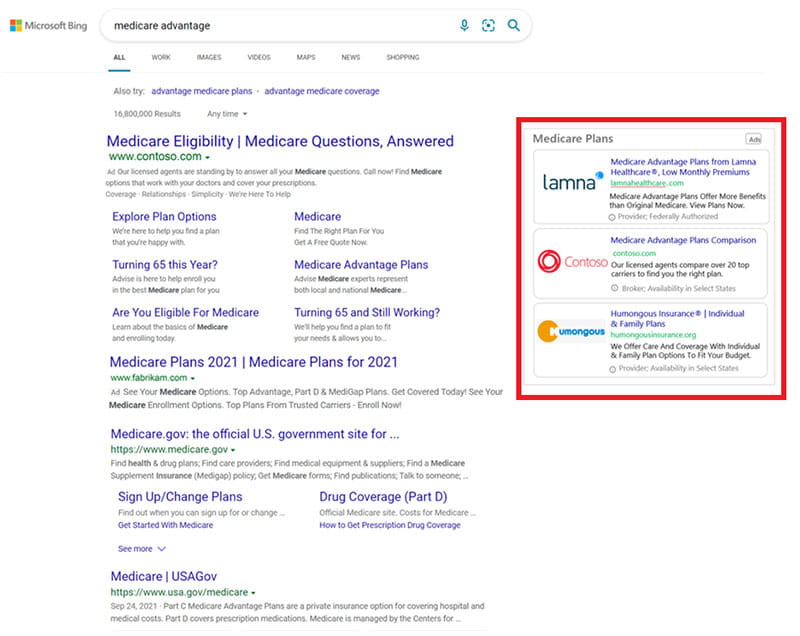Screen dimensions: 800x636
Task: Click inside the search input field
Action: pyautogui.click(x=250, y=25)
